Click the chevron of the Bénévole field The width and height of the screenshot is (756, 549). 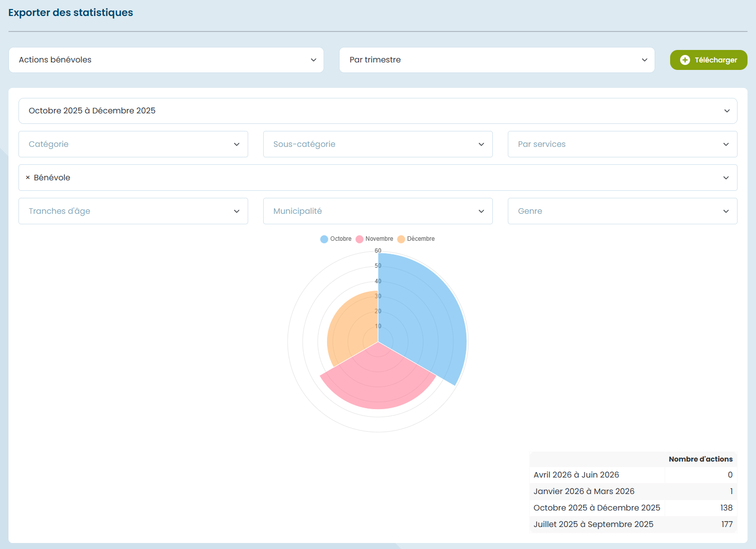click(x=726, y=178)
